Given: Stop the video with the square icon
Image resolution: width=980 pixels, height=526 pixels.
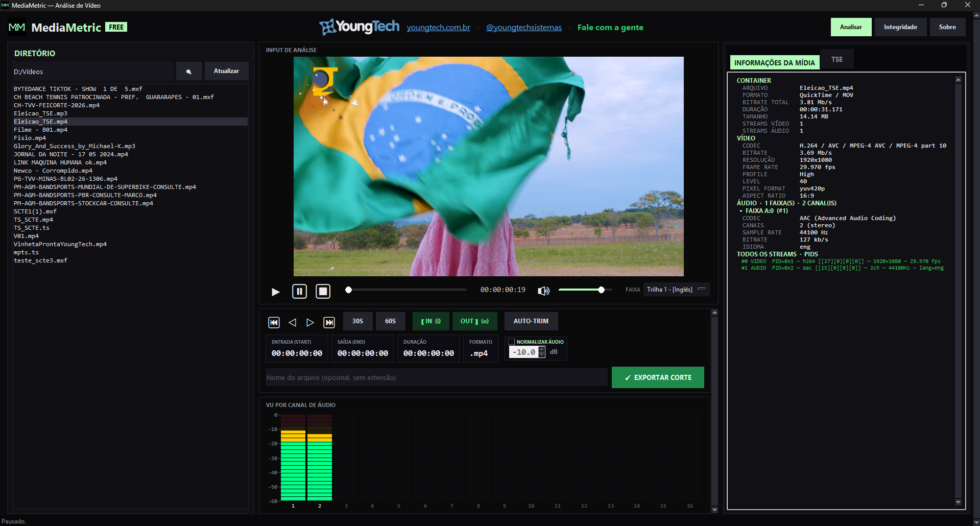Looking at the screenshot, I should [323, 291].
